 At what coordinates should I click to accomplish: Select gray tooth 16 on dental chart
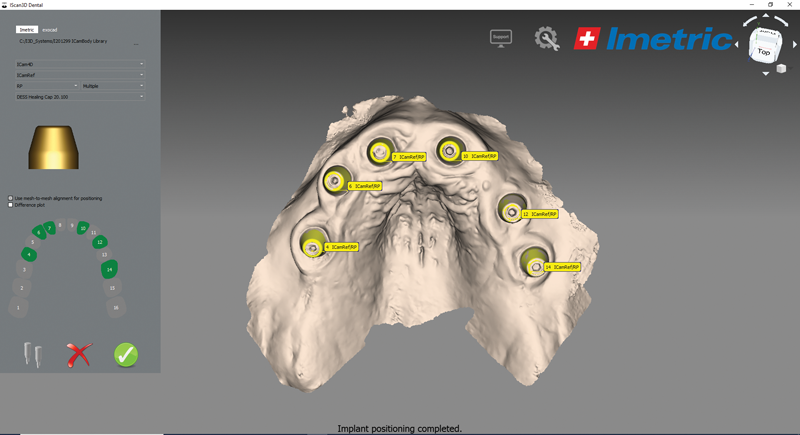tap(117, 308)
